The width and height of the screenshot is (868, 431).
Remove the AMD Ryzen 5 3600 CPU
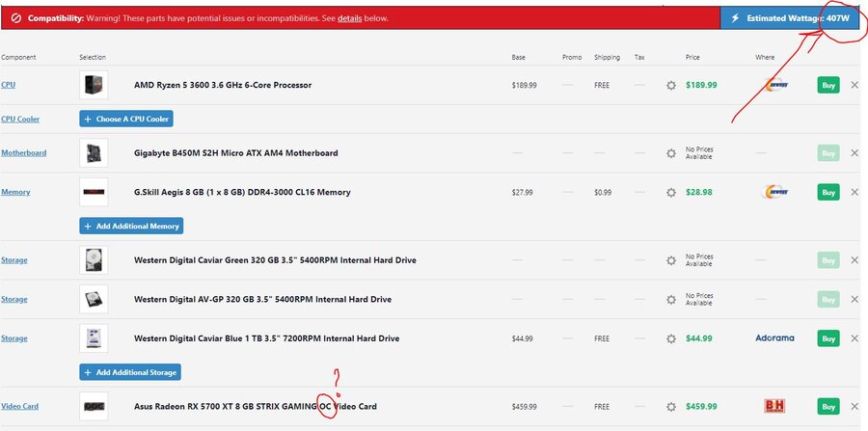854,85
